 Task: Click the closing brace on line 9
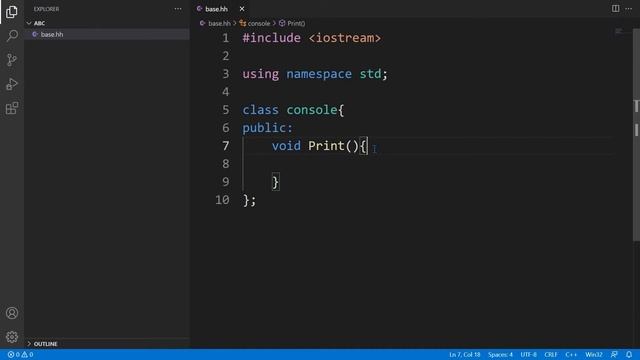[276, 182]
